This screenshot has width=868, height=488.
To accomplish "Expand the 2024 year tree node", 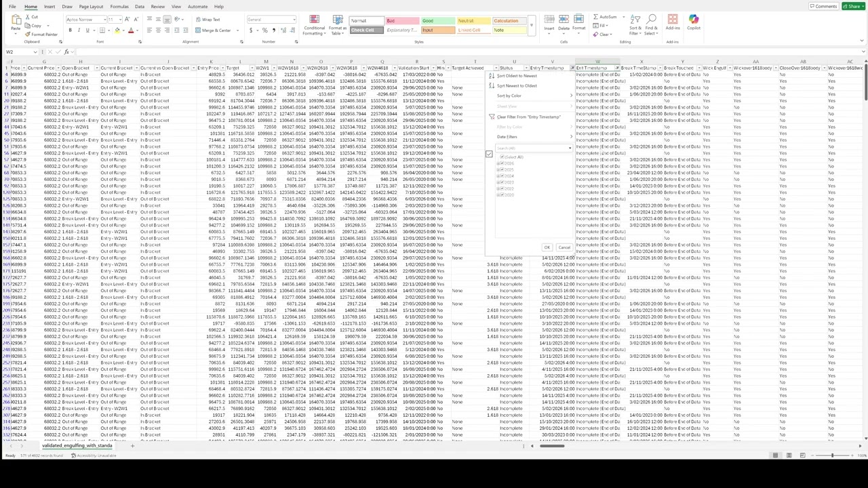I will [x=498, y=176].
